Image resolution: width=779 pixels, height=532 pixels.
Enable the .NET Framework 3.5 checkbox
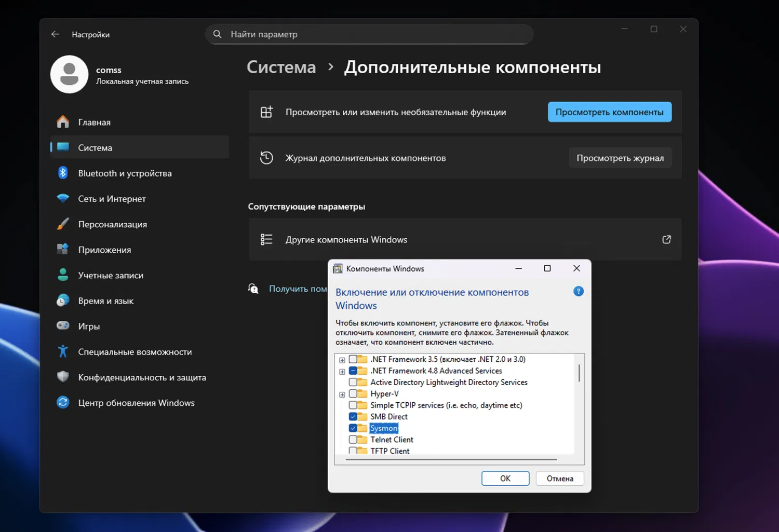(x=353, y=359)
